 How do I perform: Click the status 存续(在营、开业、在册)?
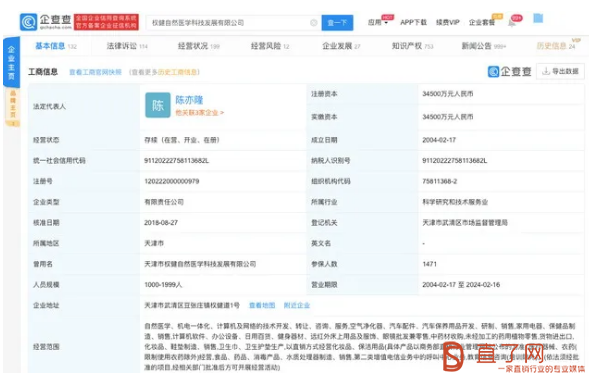tap(182, 140)
